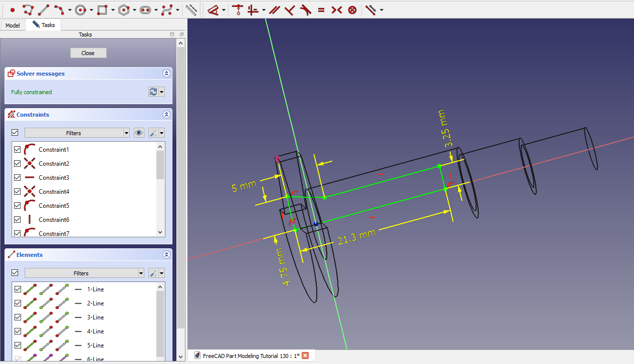Click the Close button in Tasks panel

[88, 53]
